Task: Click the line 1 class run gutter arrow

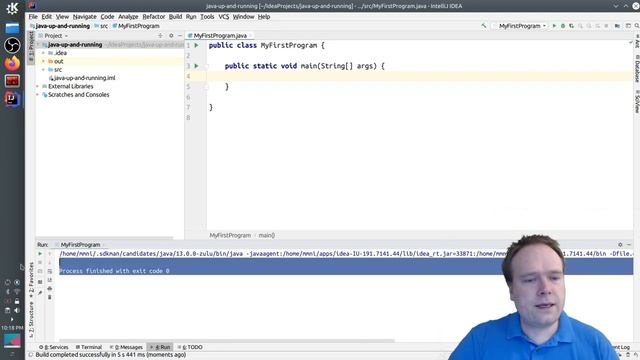Action: click(196, 45)
